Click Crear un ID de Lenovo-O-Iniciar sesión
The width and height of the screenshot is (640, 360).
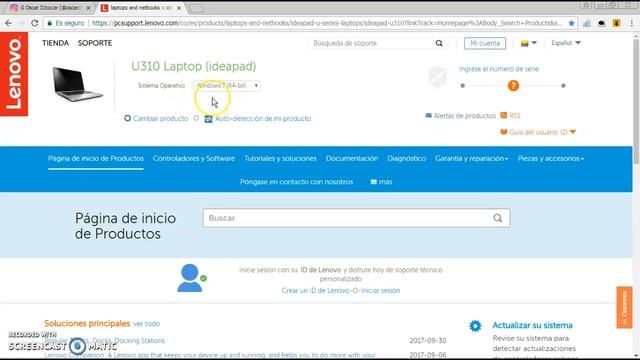341,291
